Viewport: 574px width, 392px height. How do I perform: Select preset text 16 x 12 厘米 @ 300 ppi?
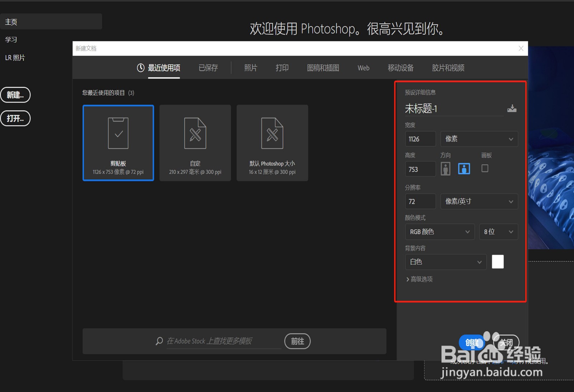[272, 172]
